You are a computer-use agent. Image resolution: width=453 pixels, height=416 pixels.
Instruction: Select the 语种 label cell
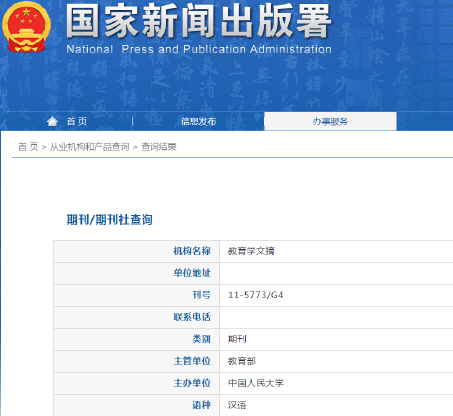click(137, 405)
